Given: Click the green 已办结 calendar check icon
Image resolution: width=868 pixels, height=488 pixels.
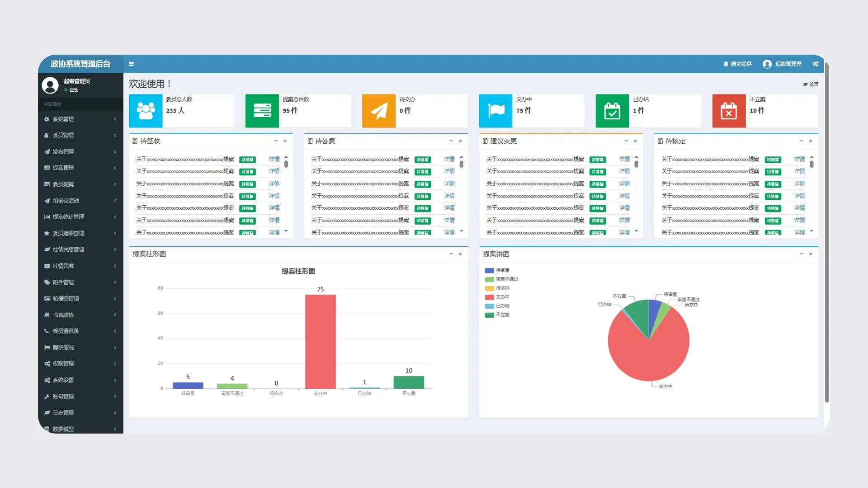Looking at the screenshot, I should coord(612,111).
